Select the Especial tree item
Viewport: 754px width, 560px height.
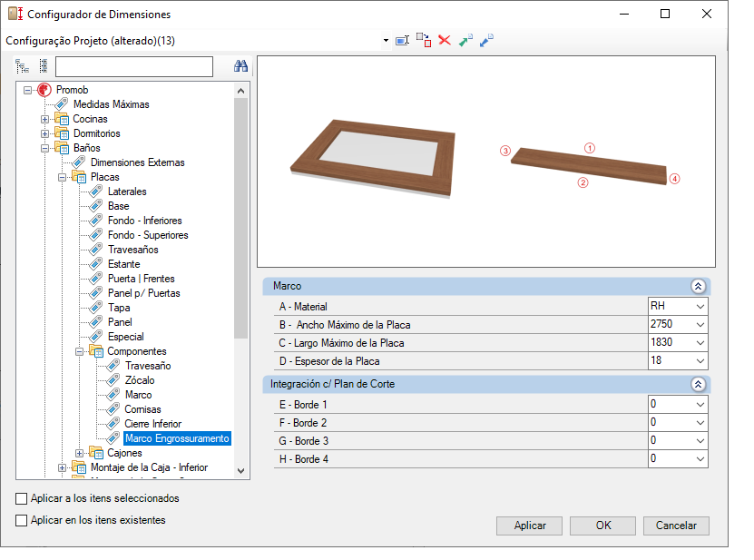(x=125, y=337)
